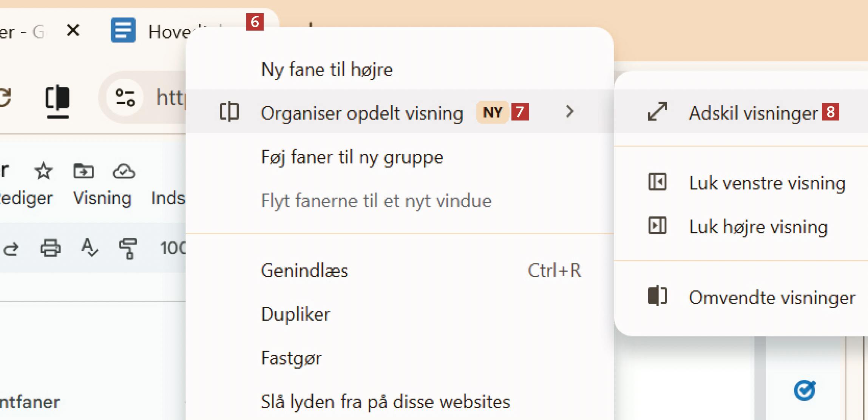Click the print icon in Docs toolbar
Viewport: 868px width, 420px height.
tap(50, 249)
